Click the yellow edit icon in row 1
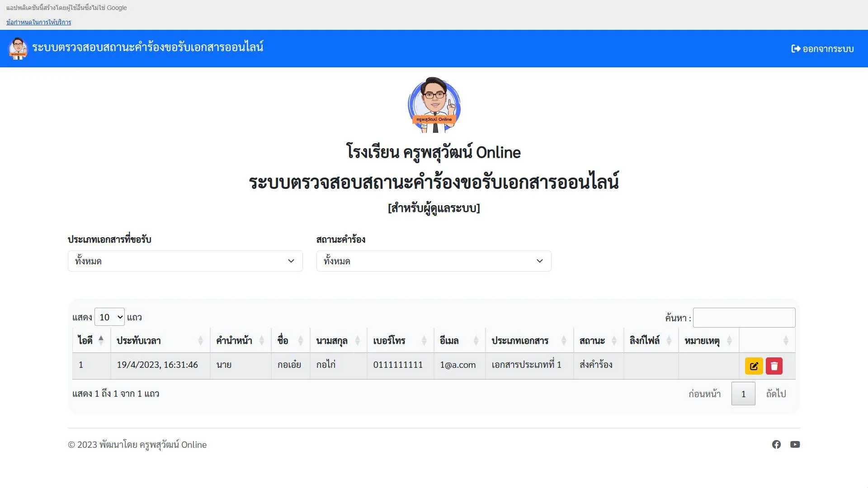868x488 pixels. tap(754, 366)
